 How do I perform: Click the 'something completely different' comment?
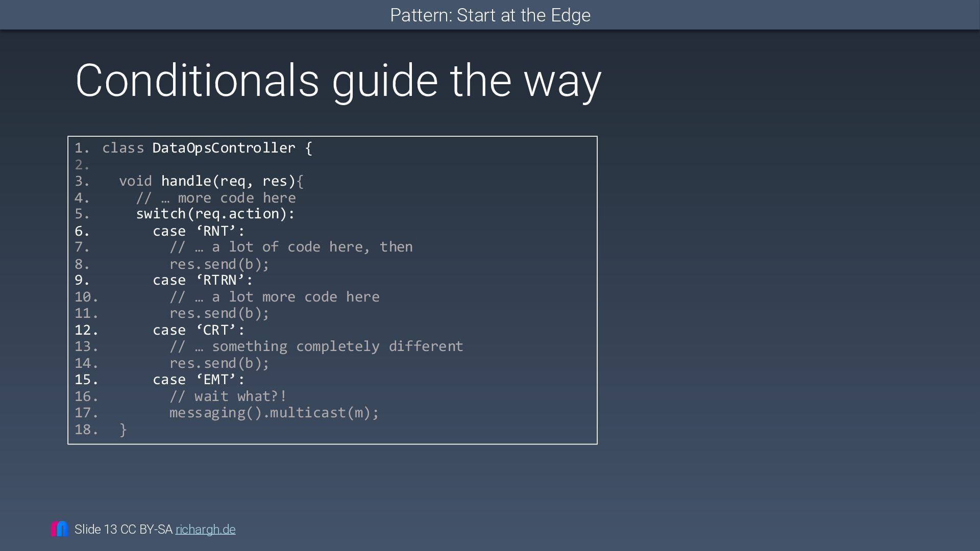(316, 346)
